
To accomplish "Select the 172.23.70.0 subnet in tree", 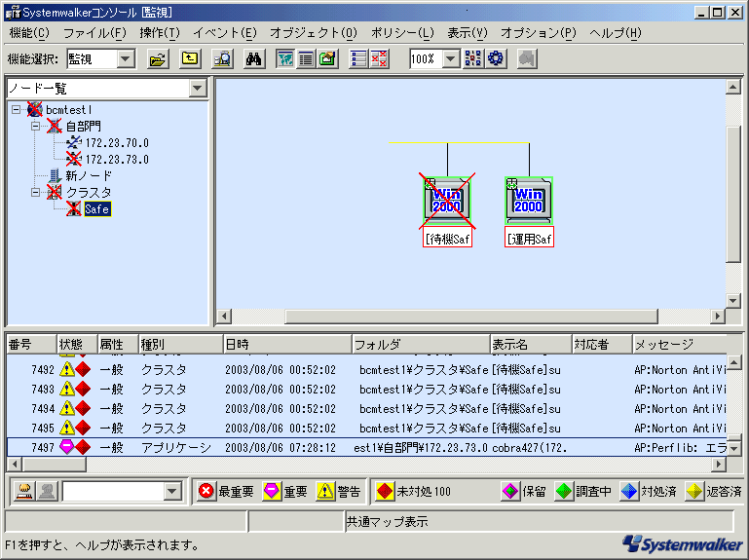I will pyautogui.click(x=117, y=143).
